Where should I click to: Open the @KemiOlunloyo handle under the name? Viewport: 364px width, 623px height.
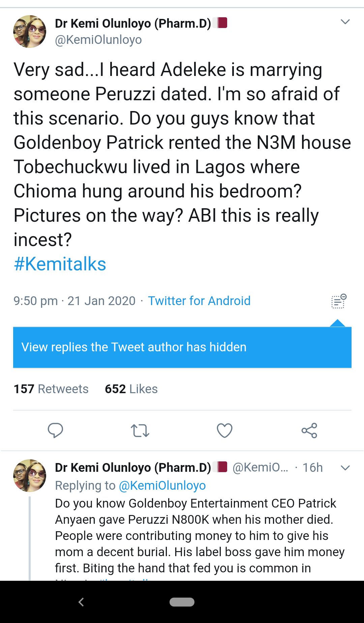click(98, 40)
